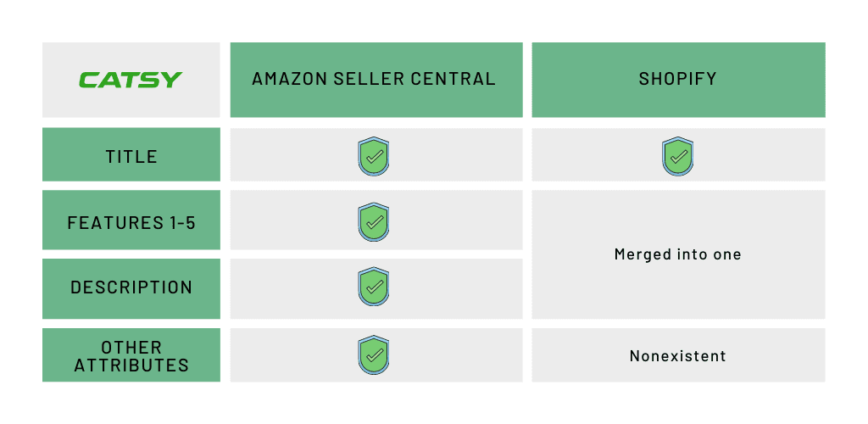Screen dimensions: 868x424
Task: Click Amazon's Features 1-5 shield checkmark
Action: click(x=374, y=222)
